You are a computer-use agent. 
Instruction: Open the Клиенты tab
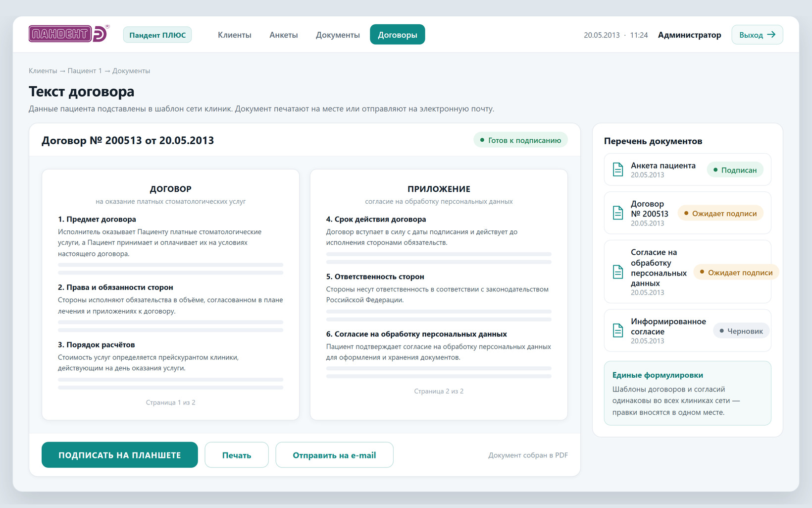pos(235,35)
